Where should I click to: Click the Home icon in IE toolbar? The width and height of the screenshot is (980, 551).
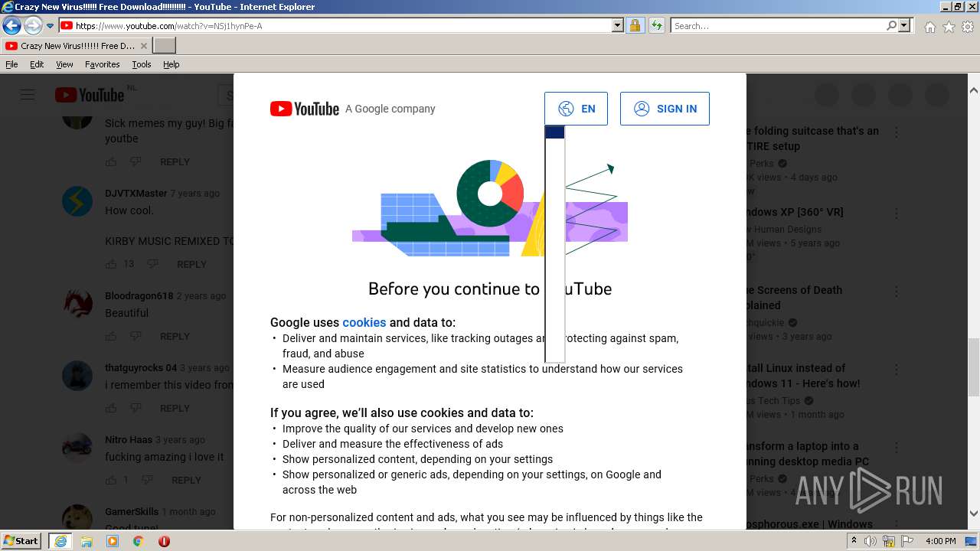[929, 27]
